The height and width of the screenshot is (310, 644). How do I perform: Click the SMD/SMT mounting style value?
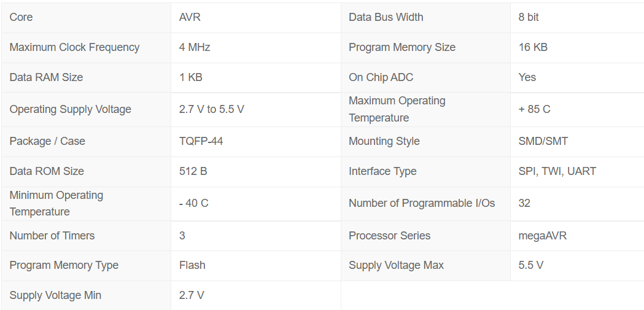click(543, 141)
